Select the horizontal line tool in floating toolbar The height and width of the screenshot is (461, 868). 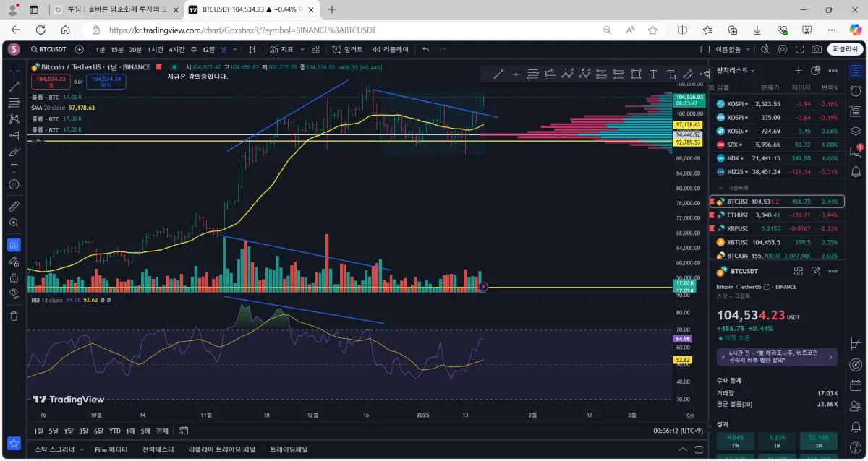tap(516, 74)
